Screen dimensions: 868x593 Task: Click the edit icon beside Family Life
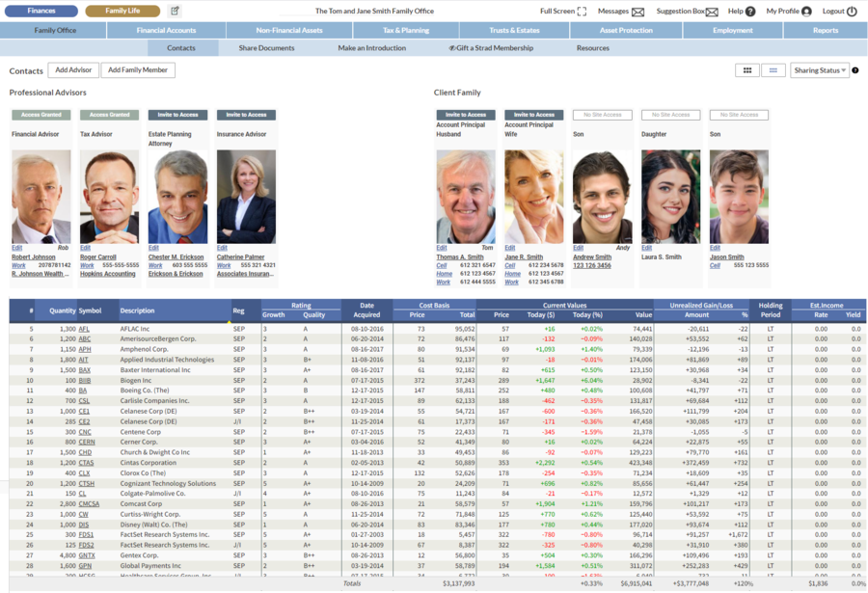(175, 11)
